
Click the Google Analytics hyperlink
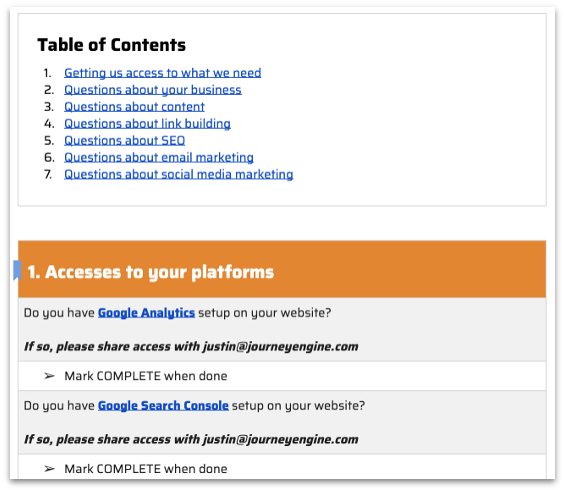point(146,313)
